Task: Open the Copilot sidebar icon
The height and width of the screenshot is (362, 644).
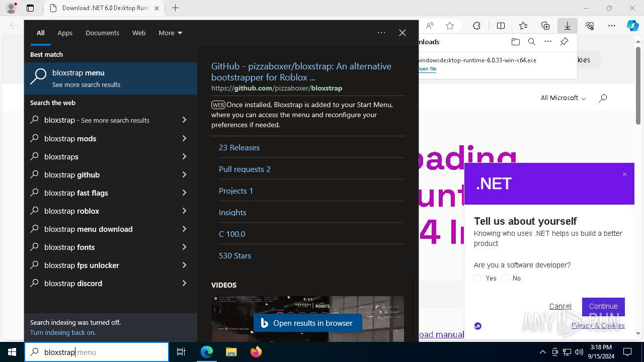Action: pyautogui.click(x=632, y=26)
